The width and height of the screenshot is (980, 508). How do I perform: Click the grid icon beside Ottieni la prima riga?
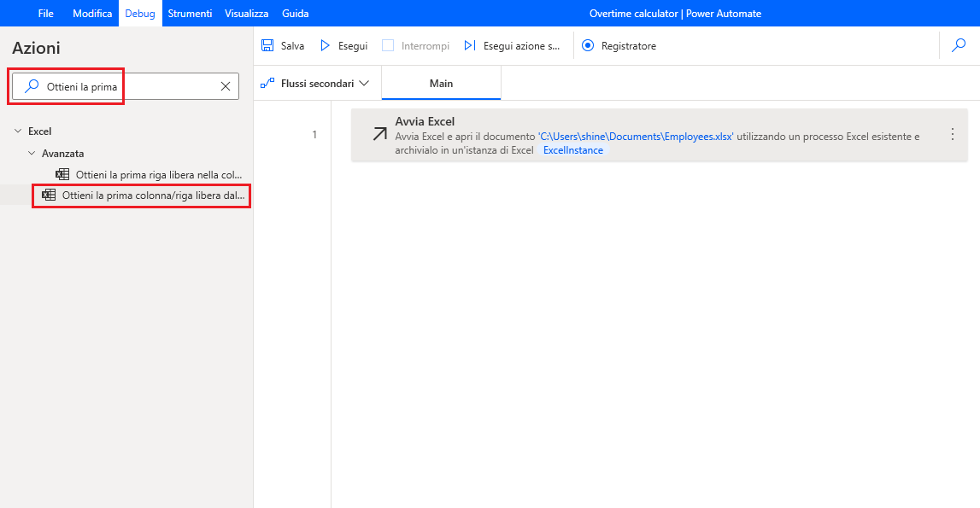point(62,173)
